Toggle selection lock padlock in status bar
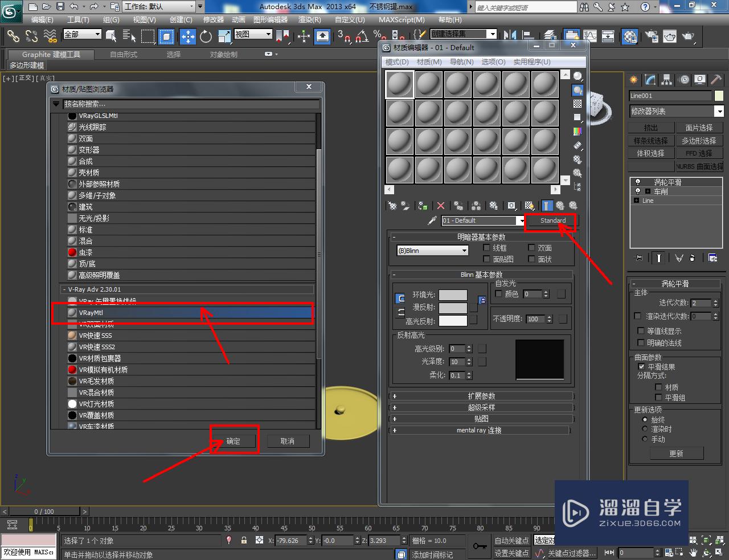This screenshot has width=729, height=560. pos(244,540)
